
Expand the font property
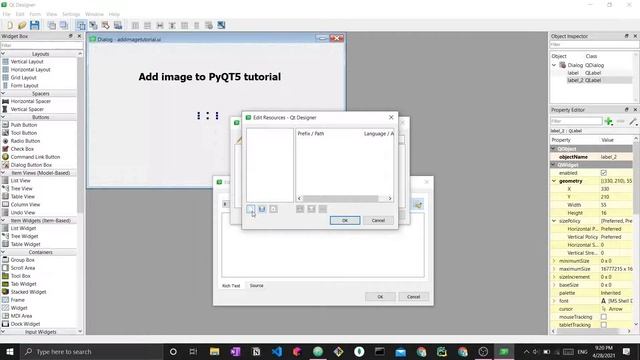pyautogui.click(x=554, y=301)
